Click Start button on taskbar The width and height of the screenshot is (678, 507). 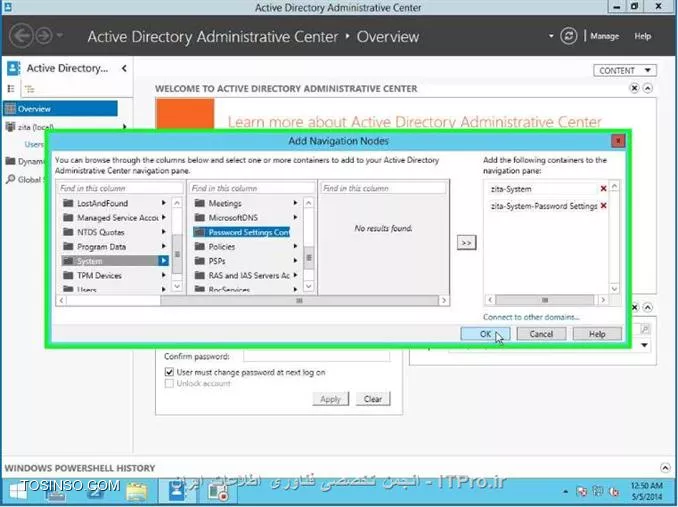18,491
